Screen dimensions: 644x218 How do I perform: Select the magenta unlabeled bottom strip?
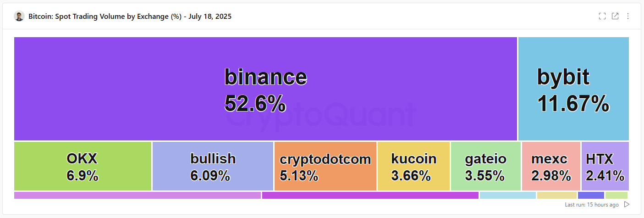[370, 195]
